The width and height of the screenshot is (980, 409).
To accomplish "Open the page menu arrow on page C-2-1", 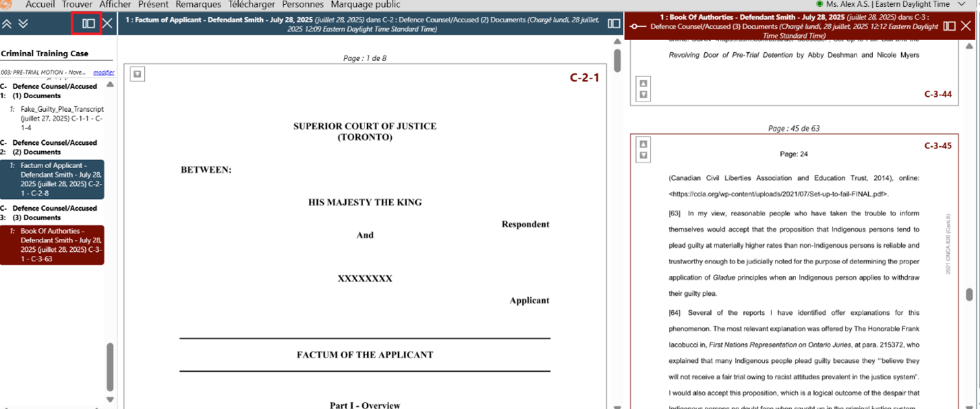I will coord(137,74).
